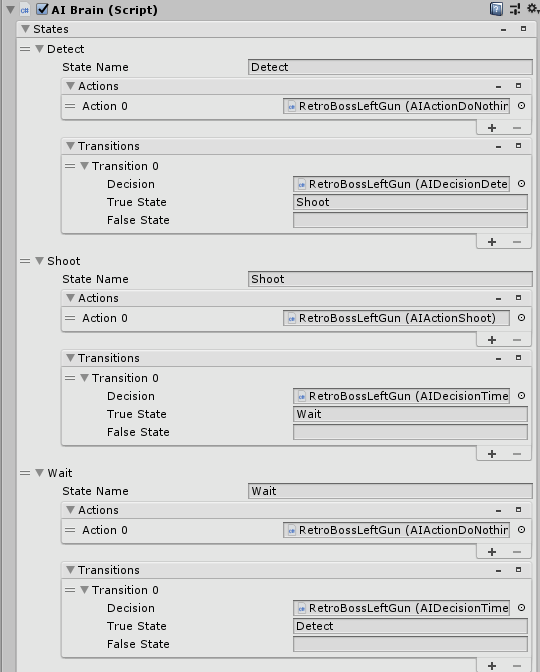
Task: Toggle AI Brain script enabled checkbox
Action: click(x=42, y=9)
